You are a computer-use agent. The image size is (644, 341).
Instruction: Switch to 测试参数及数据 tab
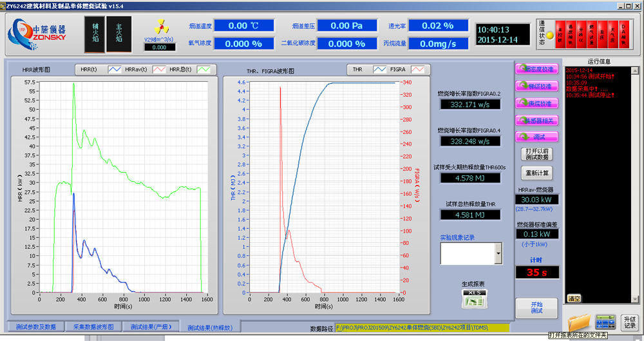point(35,327)
